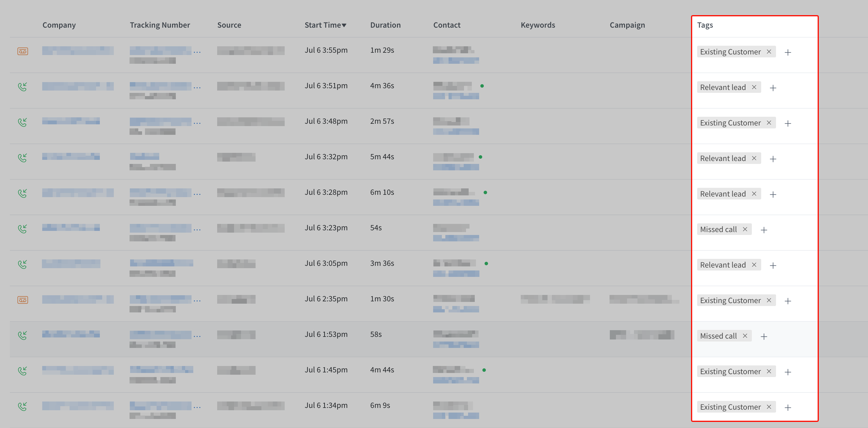This screenshot has width=868, height=428.
Task: Expand tracking number ellipsis on 3:28pm row
Action: click(x=197, y=194)
